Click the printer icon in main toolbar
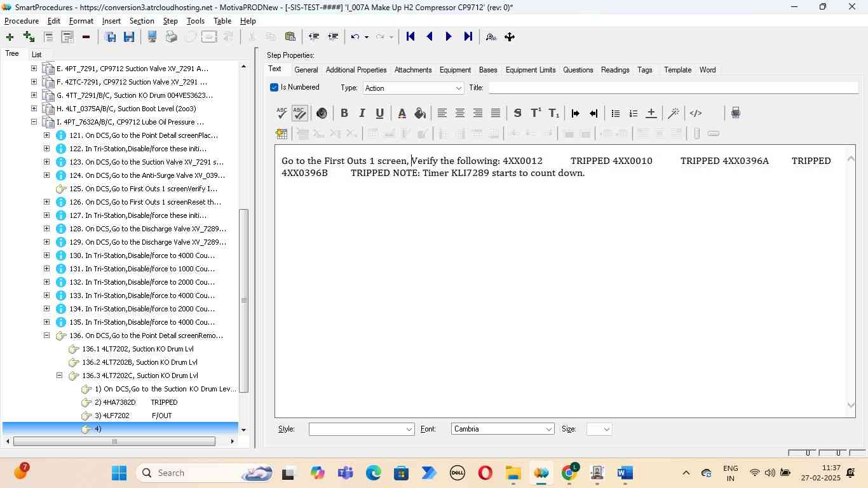868x488 pixels. (x=171, y=37)
